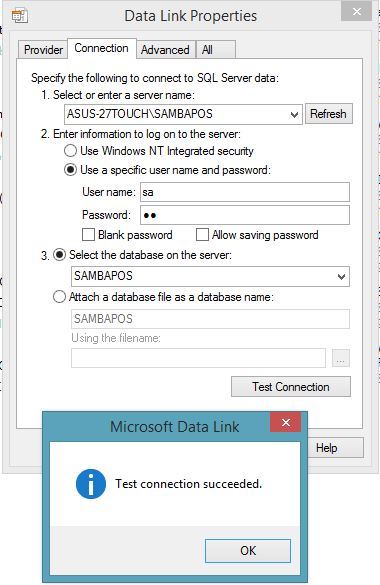
Task: Click the 'Select or enter a server name' label
Action: pyautogui.click(x=123, y=95)
